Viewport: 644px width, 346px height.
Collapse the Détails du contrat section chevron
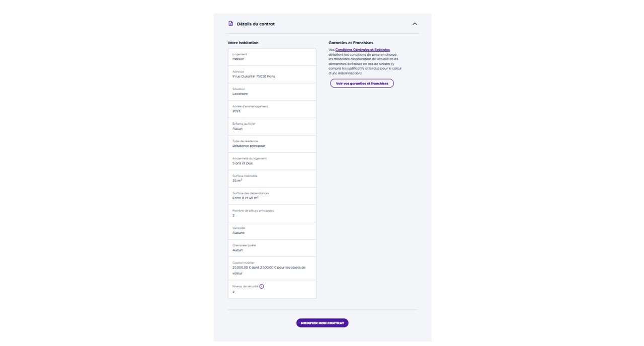coord(415,24)
